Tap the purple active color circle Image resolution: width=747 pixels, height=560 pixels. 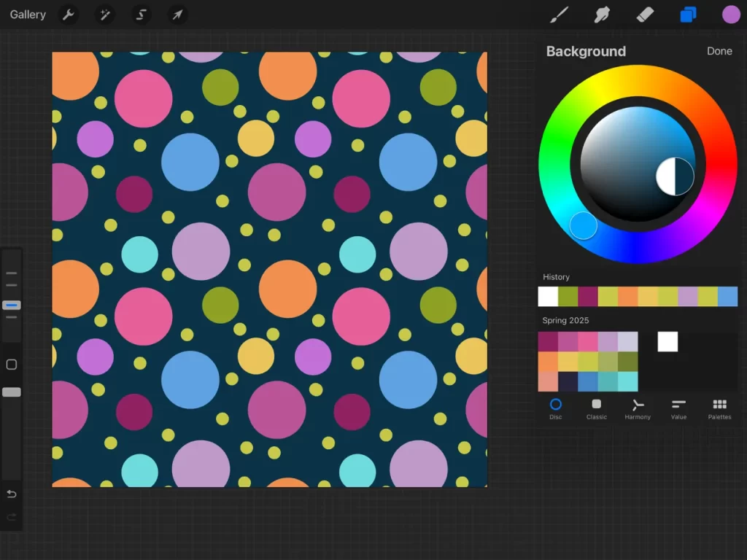[731, 15]
